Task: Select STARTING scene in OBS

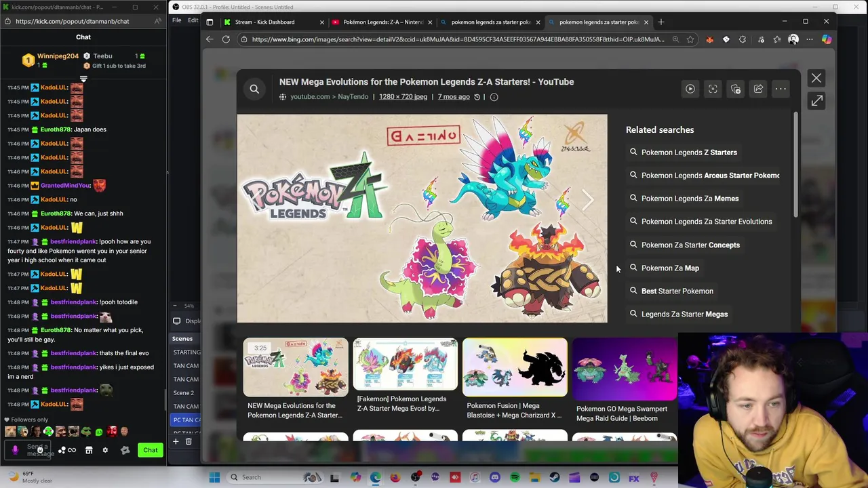Action: tap(186, 352)
